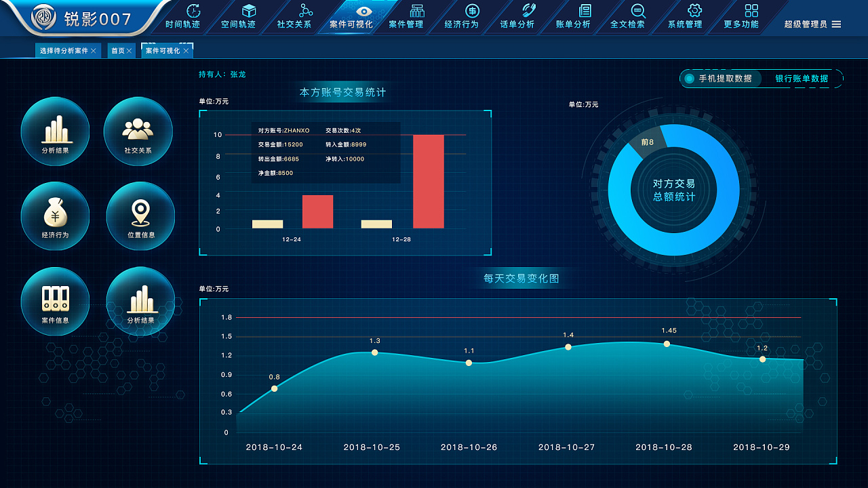Viewport: 868px width, 488px height.
Task: Click the 0.8 data point on 2018-10-24
Action: pos(274,388)
